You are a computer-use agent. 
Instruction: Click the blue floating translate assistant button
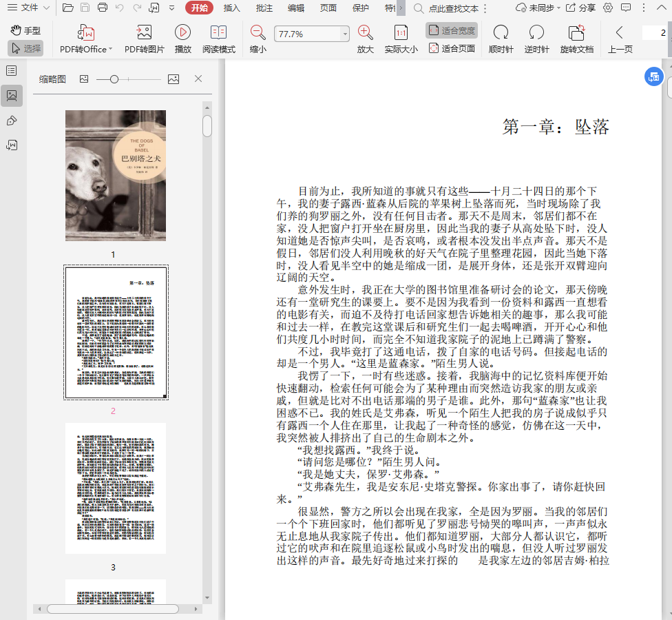pyautogui.click(x=654, y=76)
